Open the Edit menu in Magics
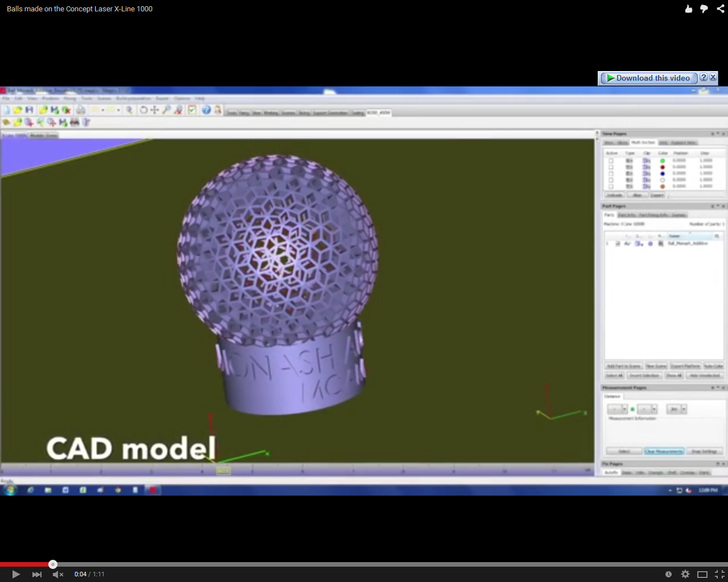The width and height of the screenshot is (728, 582). tap(18, 98)
